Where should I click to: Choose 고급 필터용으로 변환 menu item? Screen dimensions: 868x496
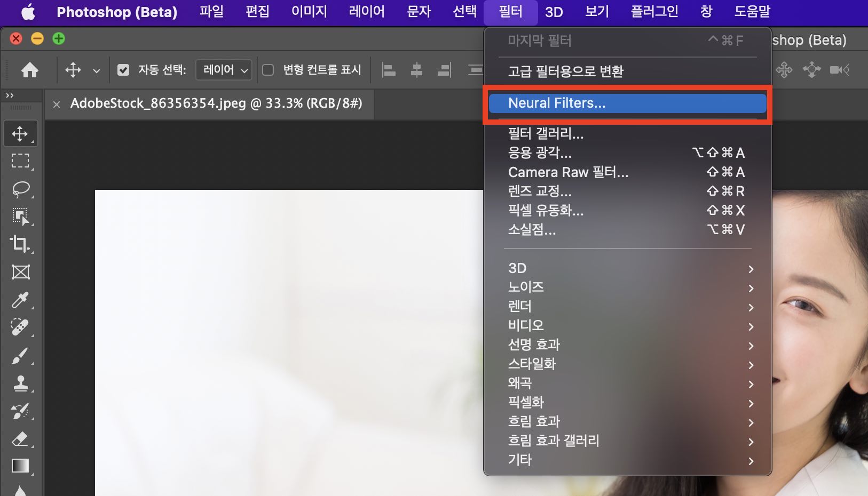point(627,71)
